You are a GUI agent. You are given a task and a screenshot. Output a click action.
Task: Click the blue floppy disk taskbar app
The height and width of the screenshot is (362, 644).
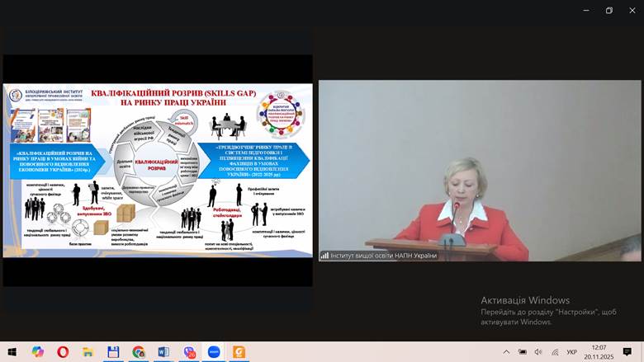113,352
